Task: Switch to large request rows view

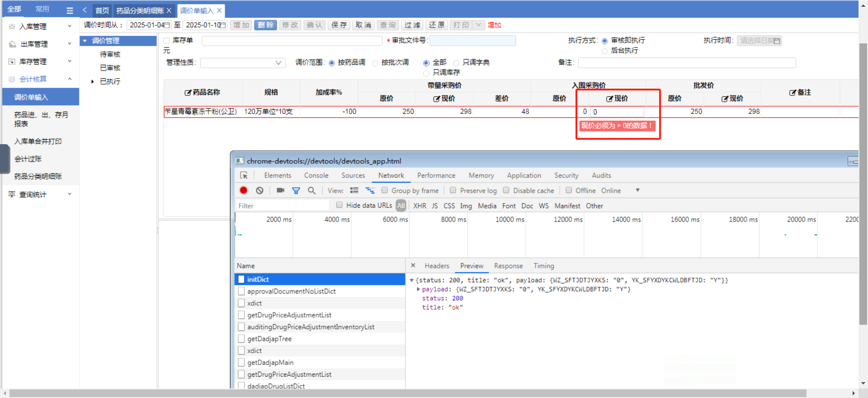Action: (x=354, y=190)
